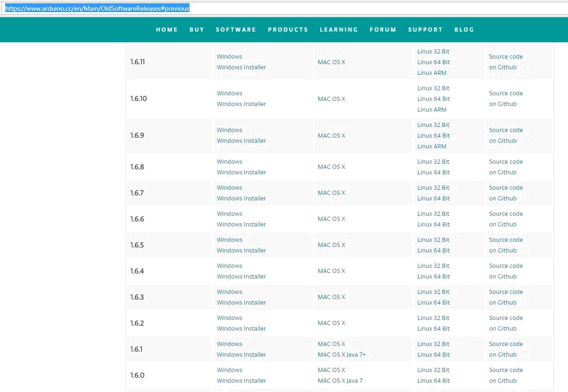This screenshot has height=392, width=568.
Task: Open the LEARNING navigation item
Action: pyautogui.click(x=338, y=29)
